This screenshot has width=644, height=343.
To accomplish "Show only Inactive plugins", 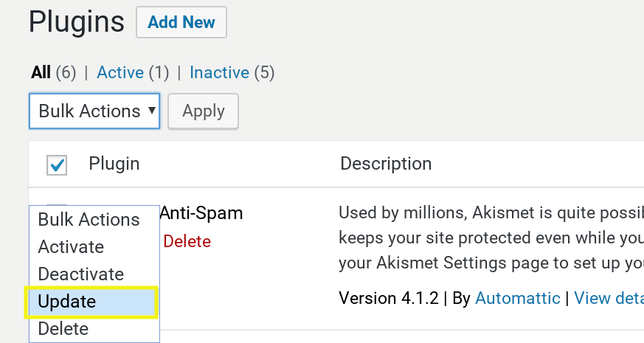I will 219,72.
